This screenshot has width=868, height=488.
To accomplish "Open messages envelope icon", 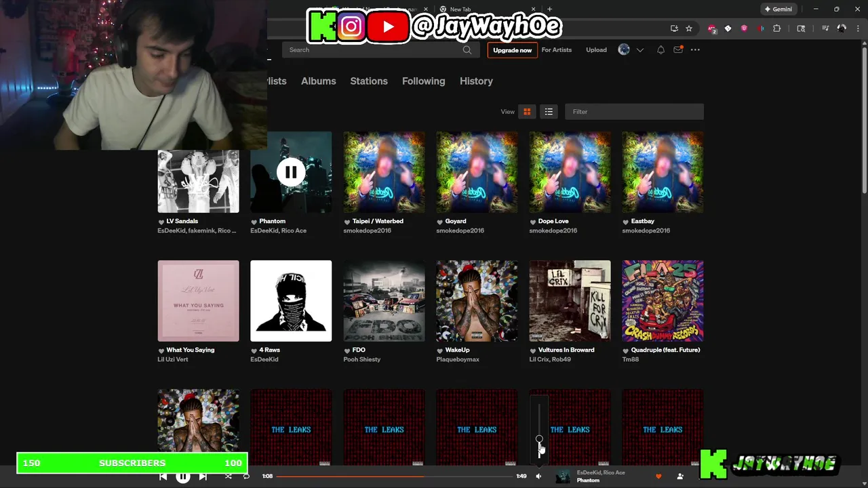I will pyautogui.click(x=677, y=49).
